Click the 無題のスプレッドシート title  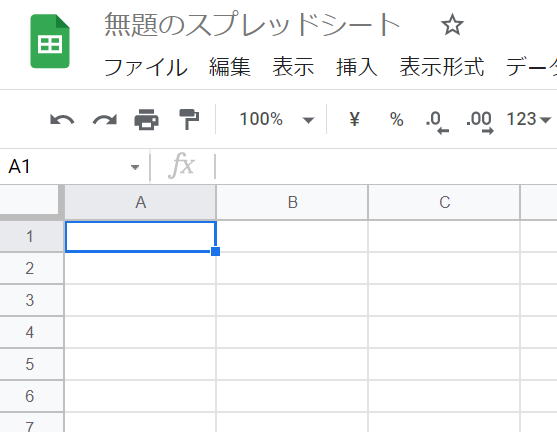pyautogui.click(x=252, y=25)
